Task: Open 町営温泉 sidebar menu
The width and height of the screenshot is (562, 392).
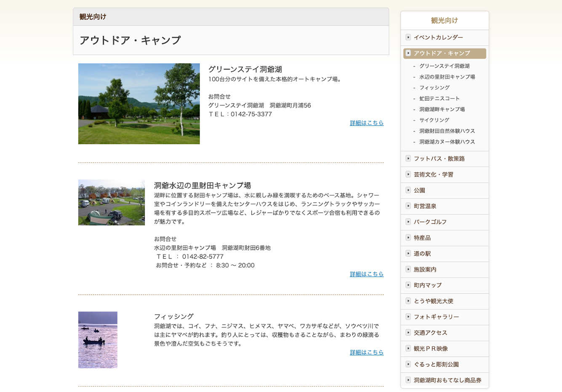Action: pyautogui.click(x=445, y=206)
